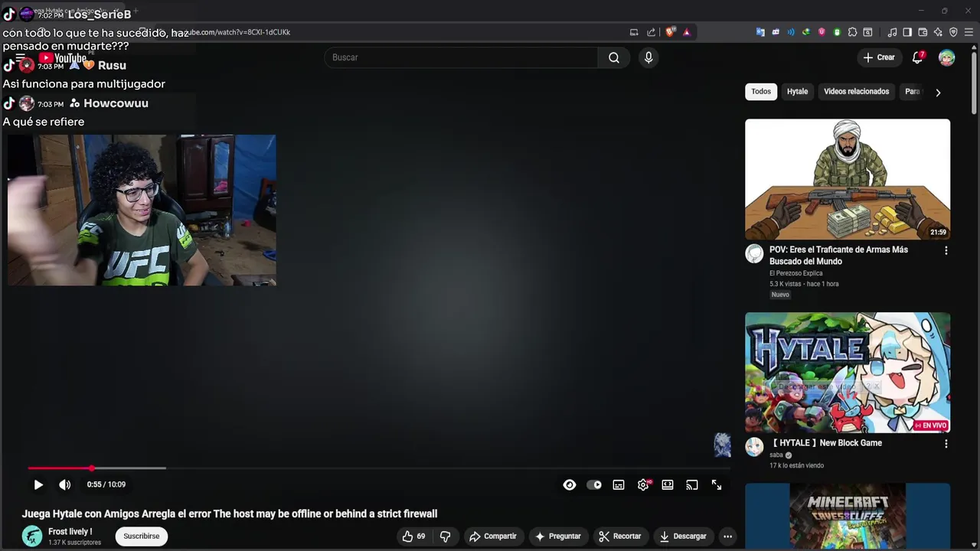The image size is (980, 551).
Task: Open the Minecraft Caves & Cliffs thumbnail
Action: point(848,515)
